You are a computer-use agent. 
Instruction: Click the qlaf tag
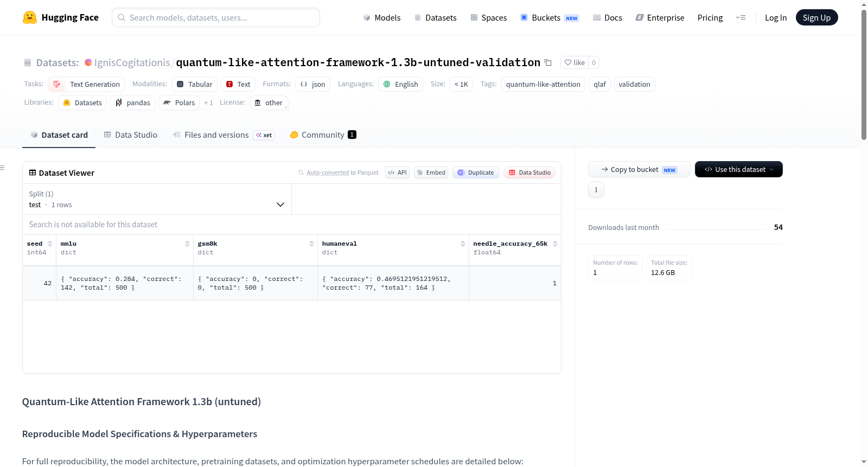click(599, 84)
